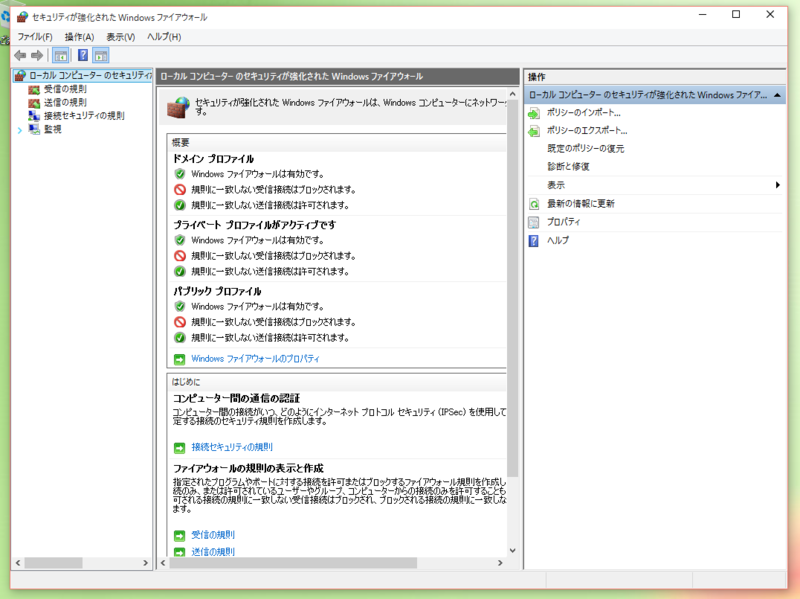Click the Back arrow toolbar icon

tap(20, 55)
